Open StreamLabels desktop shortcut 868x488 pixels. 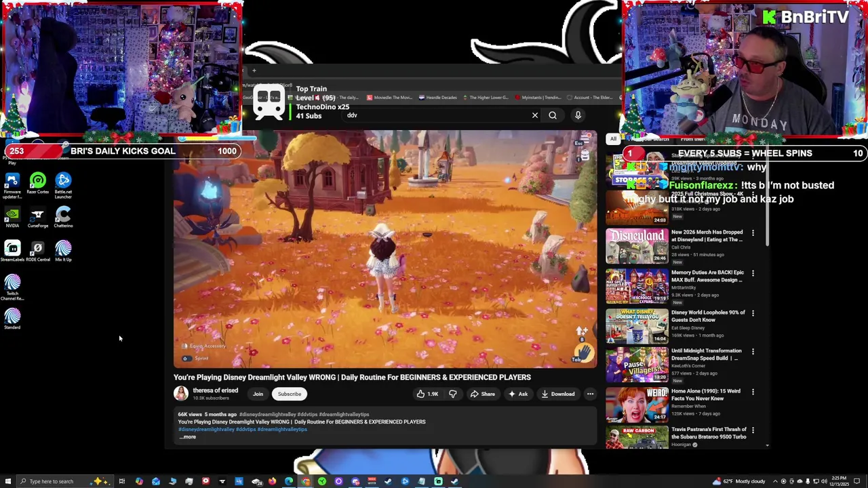point(12,251)
